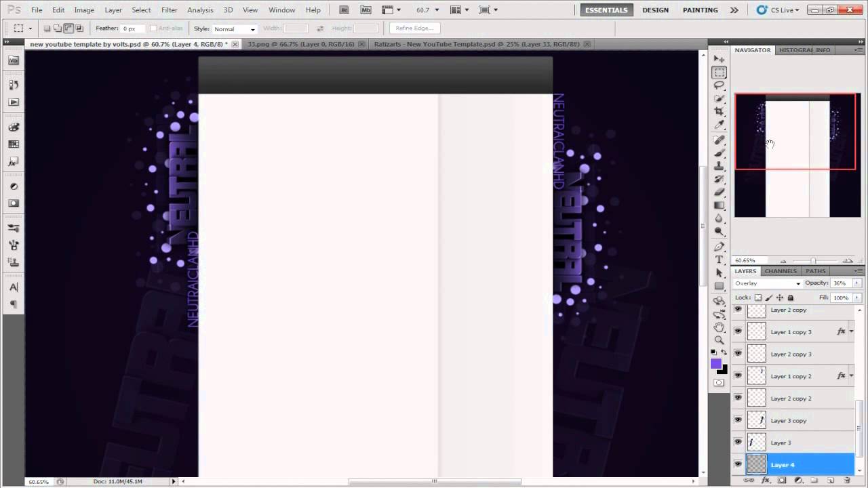This screenshot has width=868, height=488.
Task: Switch to the Channels tab
Action: [781, 271]
